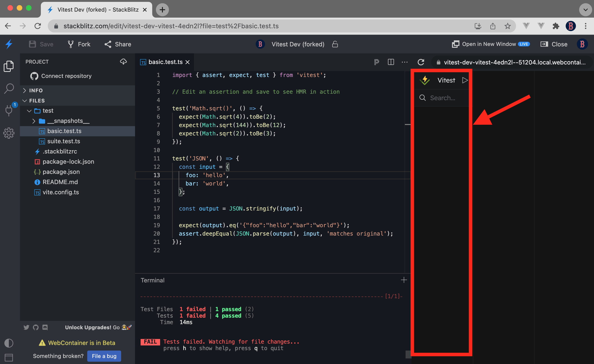Run tests with the Vitest play button
Screen dimensions: 594x364
(x=465, y=80)
